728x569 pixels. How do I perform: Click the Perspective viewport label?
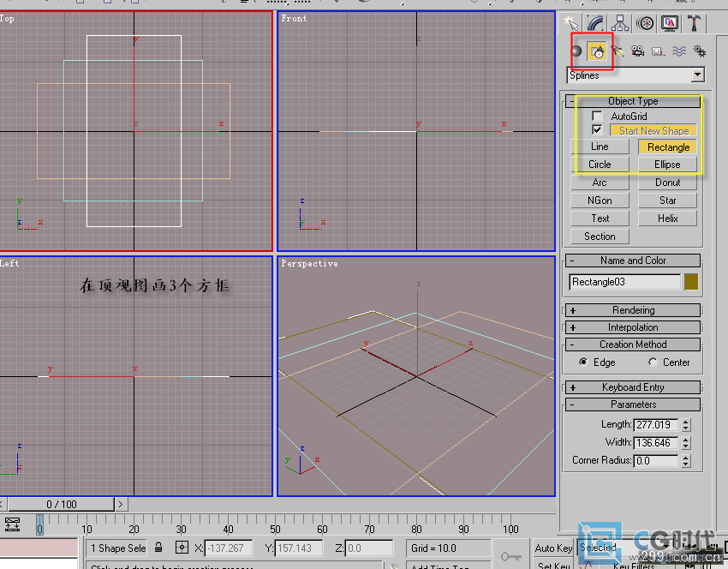point(309,263)
